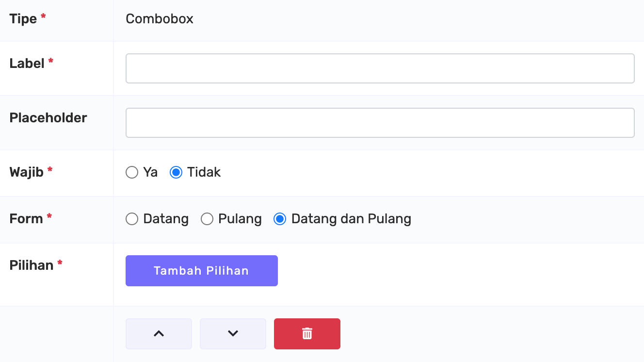Delete the field with the trash icon
The height and width of the screenshot is (362, 644).
[x=307, y=334]
